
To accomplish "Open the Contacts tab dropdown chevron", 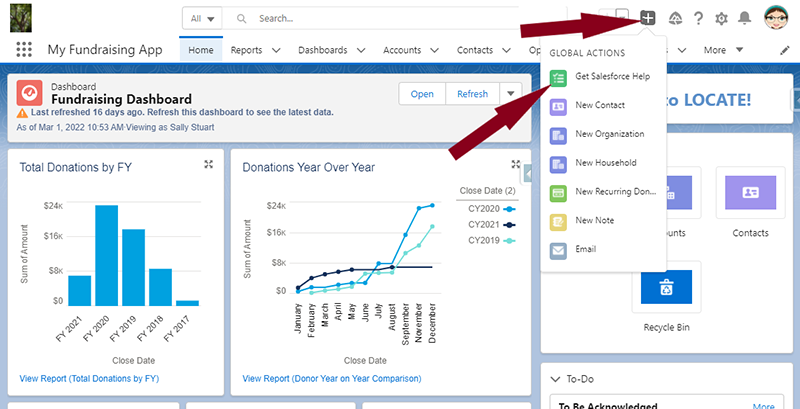I will click(506, 50).
